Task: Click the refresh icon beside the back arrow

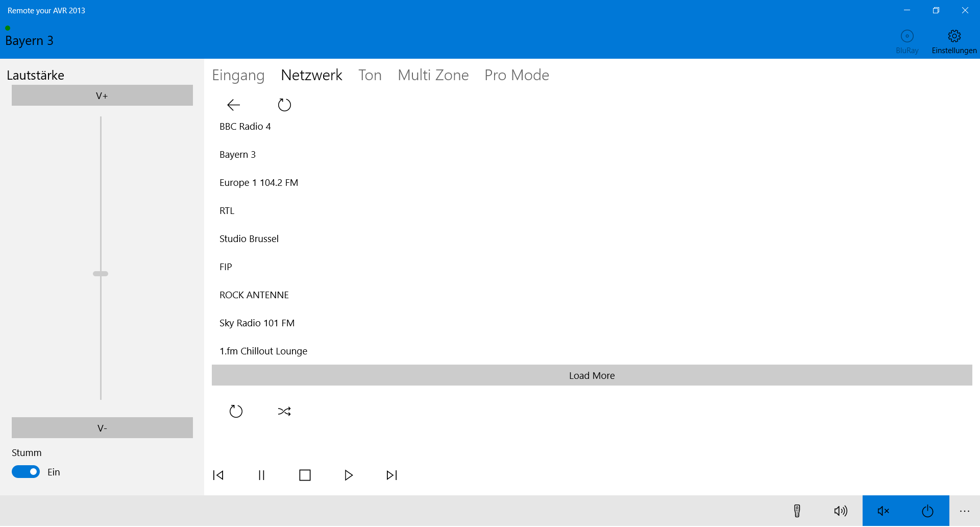Action: pyautogui.click(x=284, y=105)
